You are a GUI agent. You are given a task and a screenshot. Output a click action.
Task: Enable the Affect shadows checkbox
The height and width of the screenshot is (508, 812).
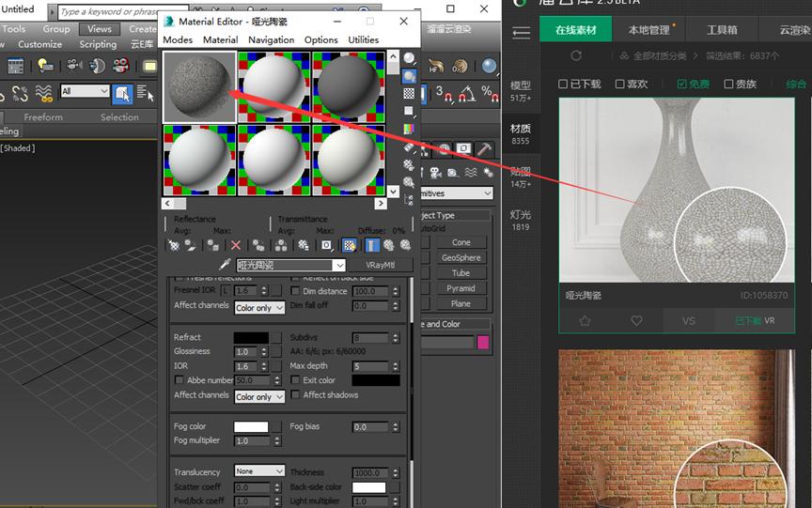pyautogui.click(x=295, y=395)
